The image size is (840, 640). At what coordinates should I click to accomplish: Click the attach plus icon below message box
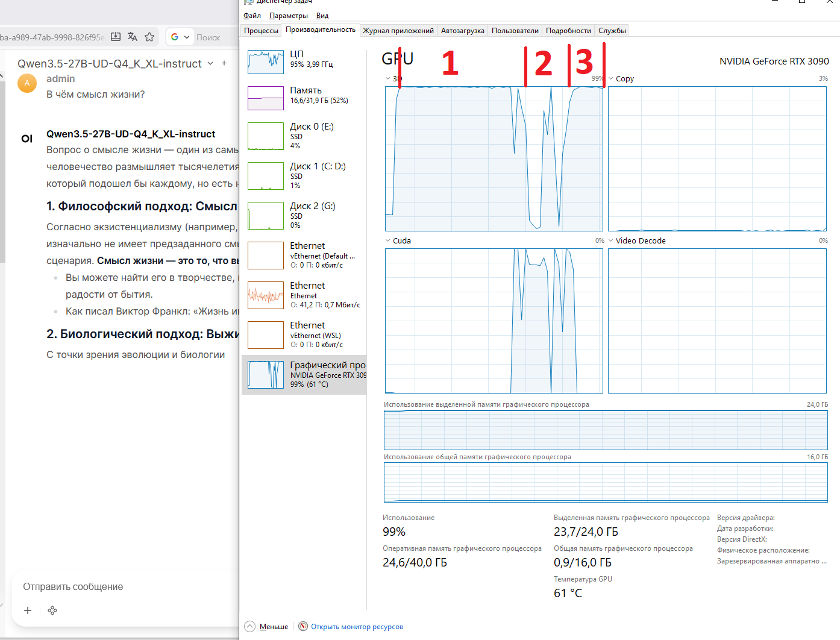pos(28,610)
